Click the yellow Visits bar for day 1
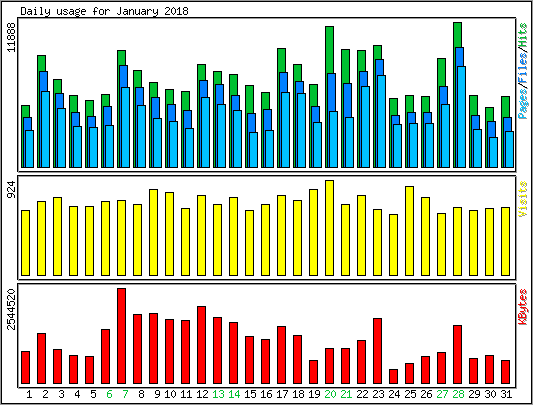This screenshot has height=405, width=533. pyautogui.click(x=25, y=243)
